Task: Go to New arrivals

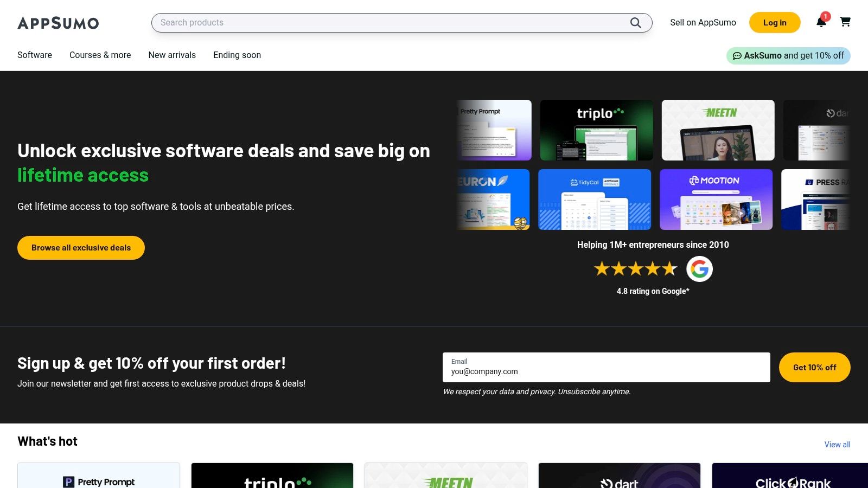Action: pos(172,55)
